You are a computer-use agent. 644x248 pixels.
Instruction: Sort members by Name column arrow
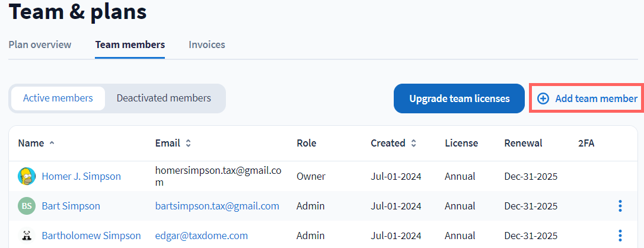pyautogui.click(x=52, y=143)
